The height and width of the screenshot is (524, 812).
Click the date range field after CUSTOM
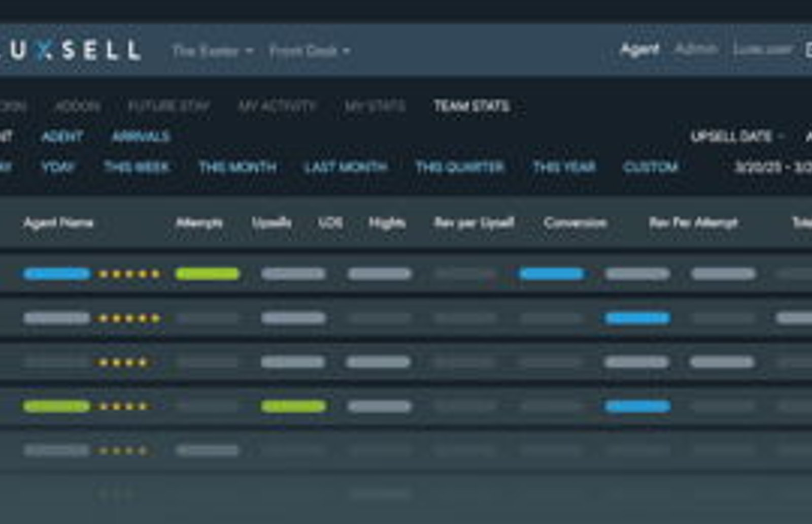pyautogui.click(x=773, y=167)
